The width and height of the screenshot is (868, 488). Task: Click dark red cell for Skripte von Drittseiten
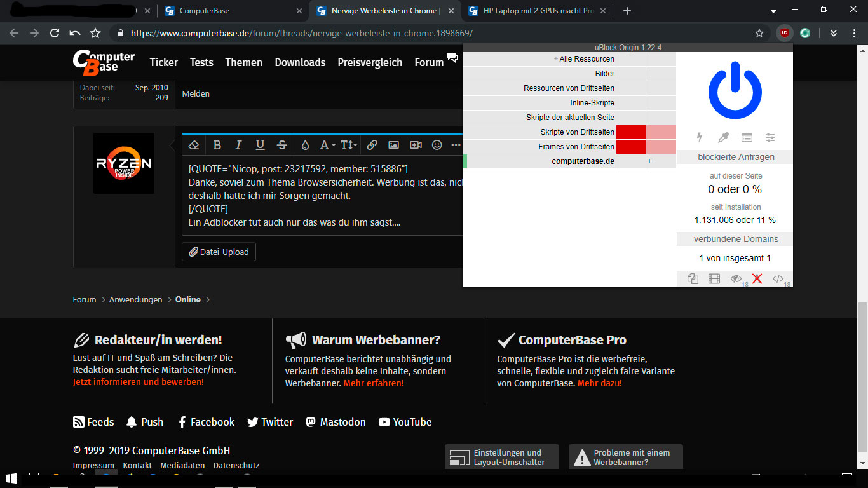[631, 132]
